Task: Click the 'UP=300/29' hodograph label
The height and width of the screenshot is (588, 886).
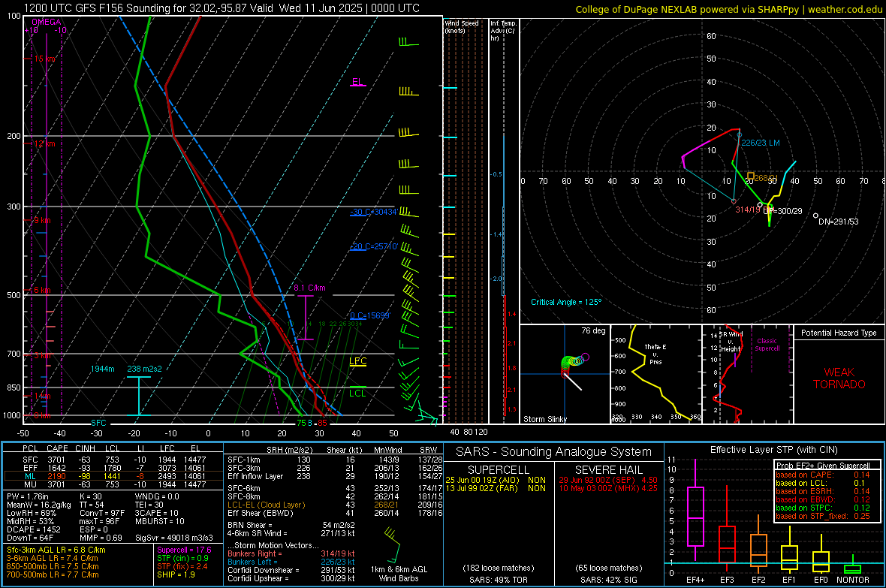Action: point(782,211)
